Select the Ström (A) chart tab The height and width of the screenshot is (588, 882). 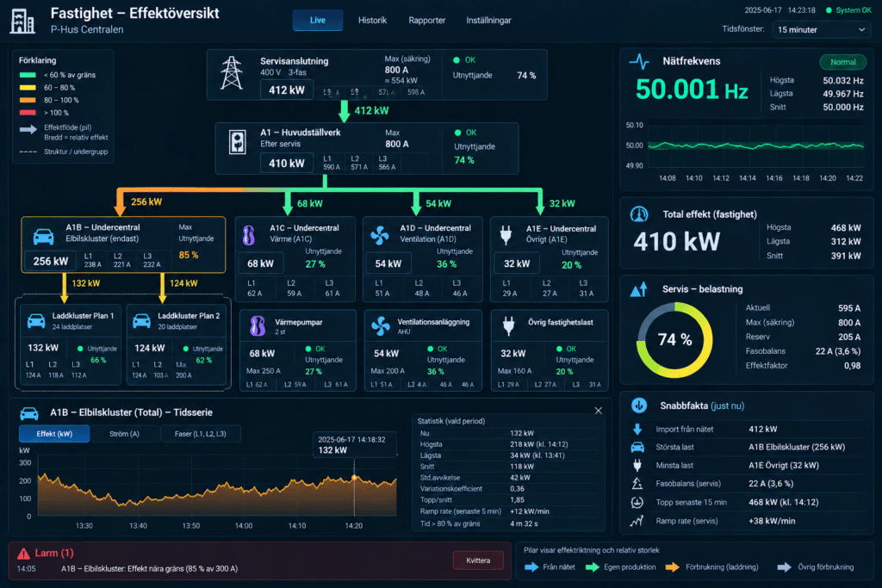[x=124, y=434]
